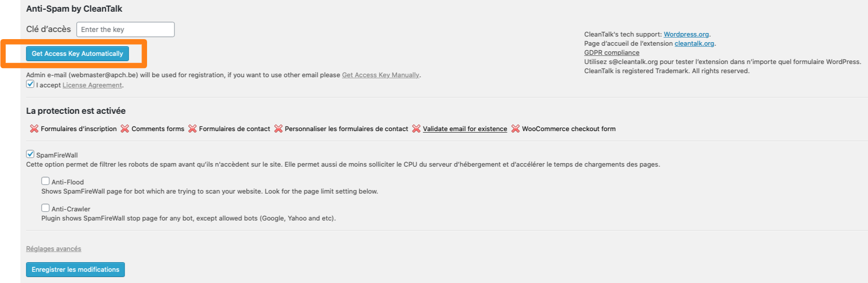Click Get Access Key Automatically button
Screen dimensions: 868x283
tap(77, 53)
